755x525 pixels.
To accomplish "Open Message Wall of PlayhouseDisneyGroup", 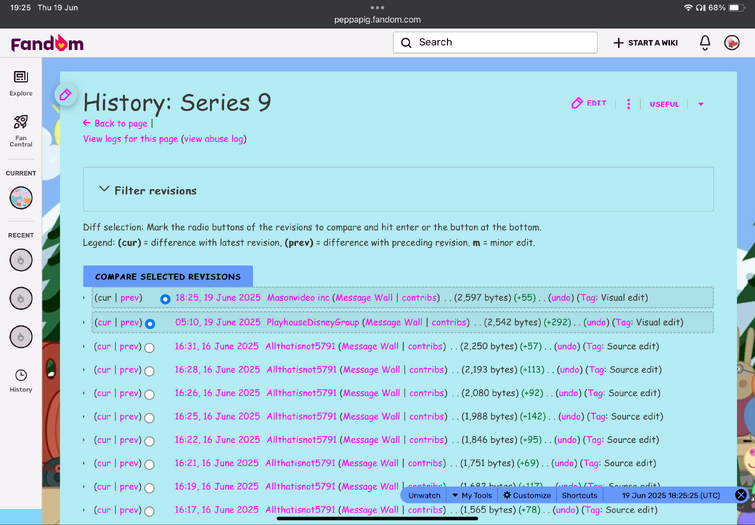I will (394, 322).
